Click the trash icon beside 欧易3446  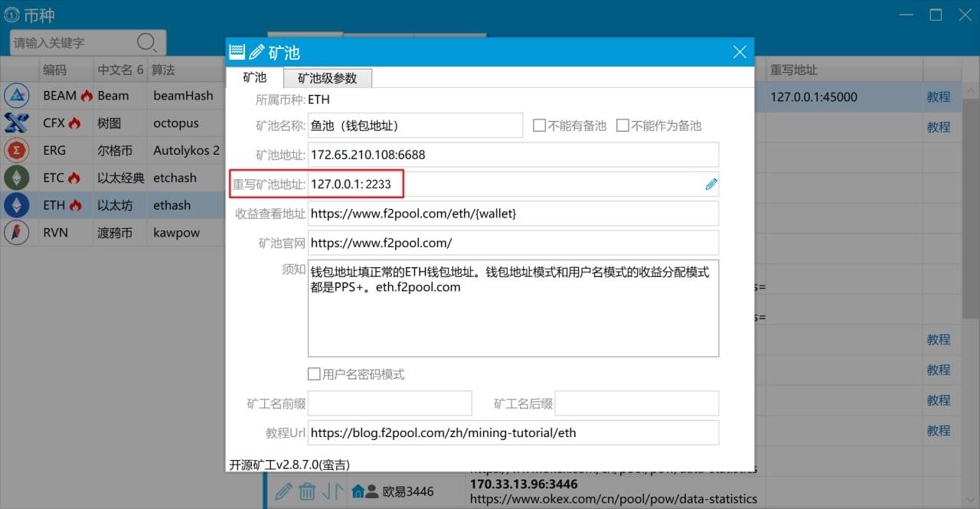pos(307,491)
